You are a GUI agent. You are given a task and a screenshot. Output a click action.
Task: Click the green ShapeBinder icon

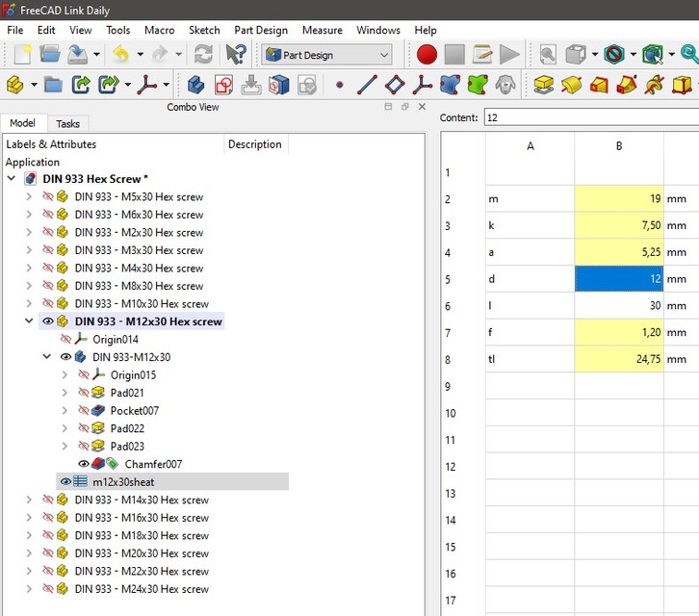pyautogui.click(x=478, y=85)
